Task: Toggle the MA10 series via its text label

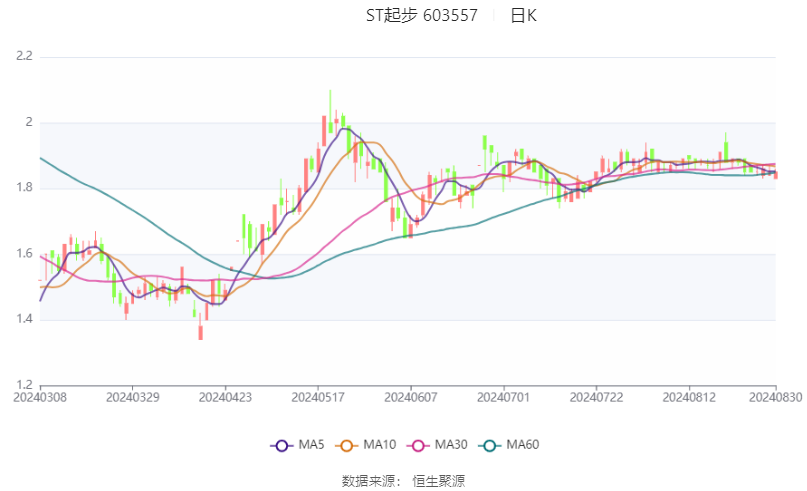Action: click(x=379, y=445)
